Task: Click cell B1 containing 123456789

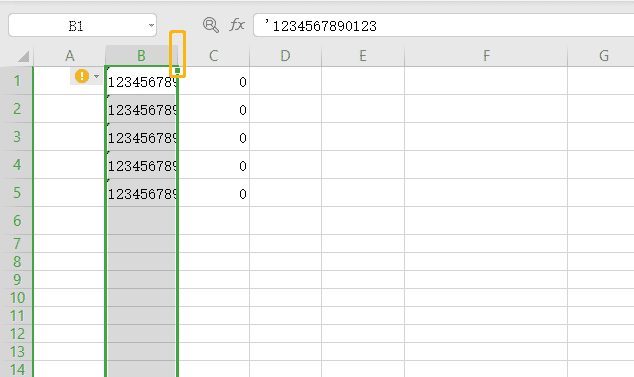Action: click(142, 81)
